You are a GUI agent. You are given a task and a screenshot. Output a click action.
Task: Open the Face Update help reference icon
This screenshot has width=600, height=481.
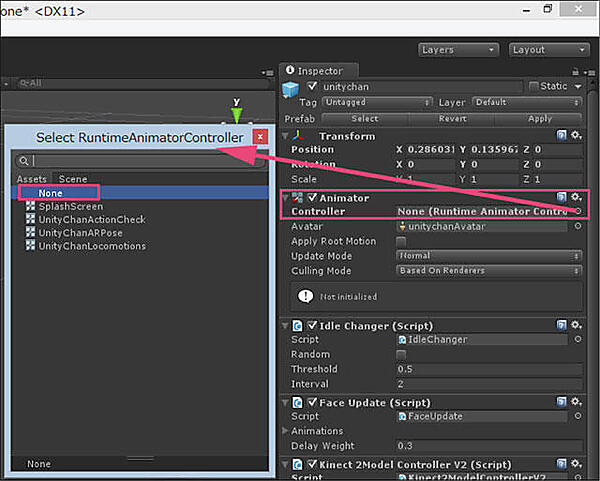click(x=561, y=403)
